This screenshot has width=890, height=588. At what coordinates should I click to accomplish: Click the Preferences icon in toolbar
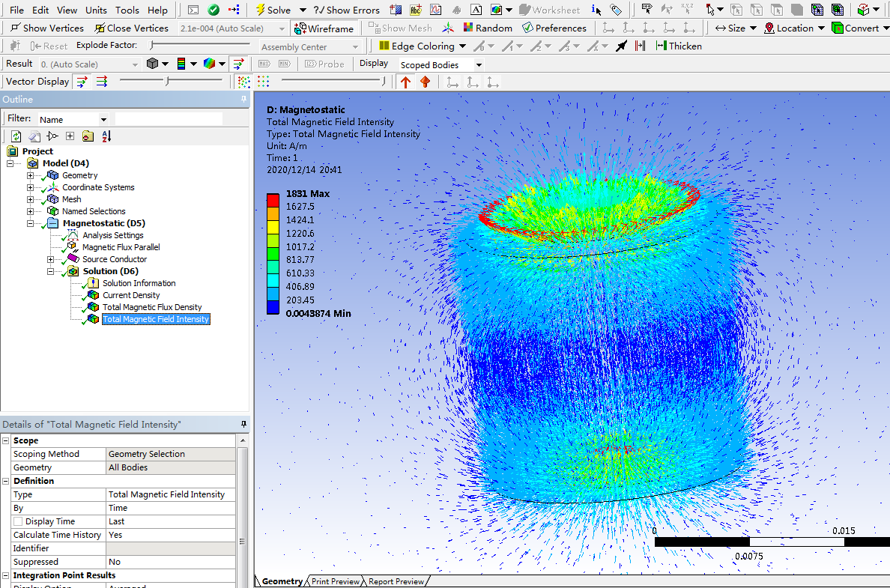[x=527, y=28]
